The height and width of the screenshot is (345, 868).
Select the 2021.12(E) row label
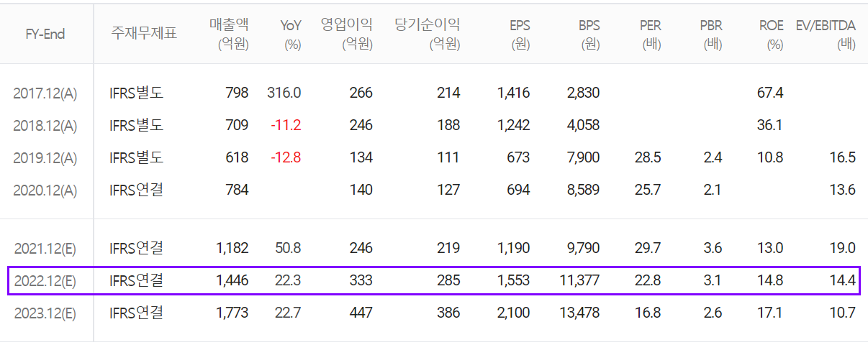coord(45,249)
